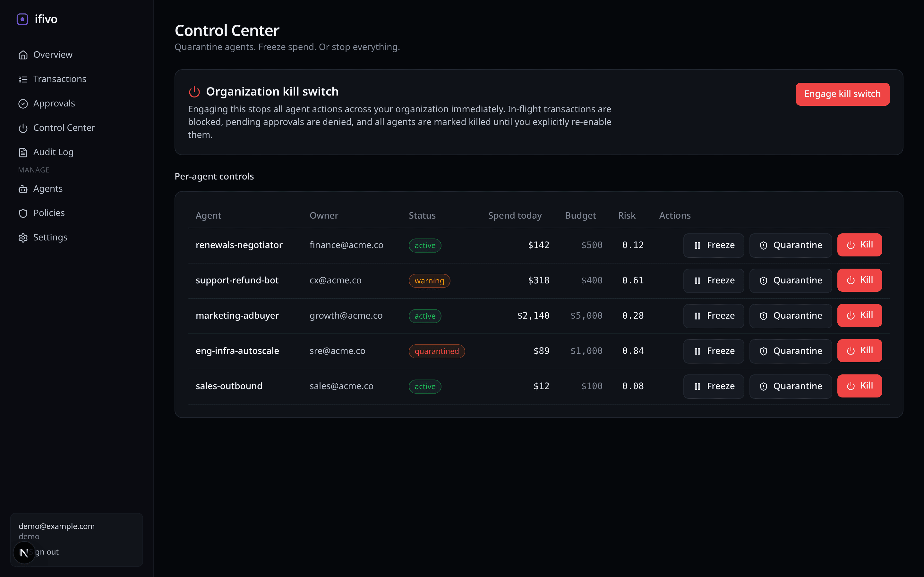
Task: Open the Audit Log document icon
Action: [x=23, y=152]
